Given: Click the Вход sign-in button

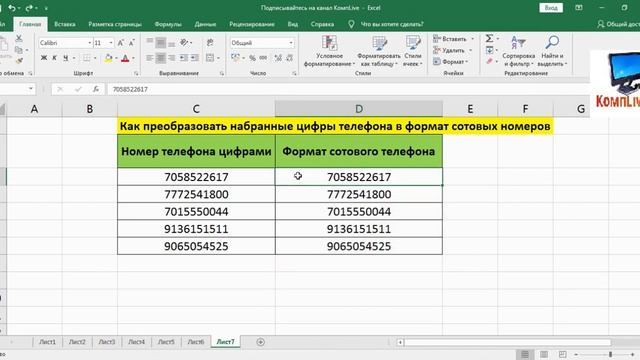Looking at the screenshot, I should coord(551,8).
